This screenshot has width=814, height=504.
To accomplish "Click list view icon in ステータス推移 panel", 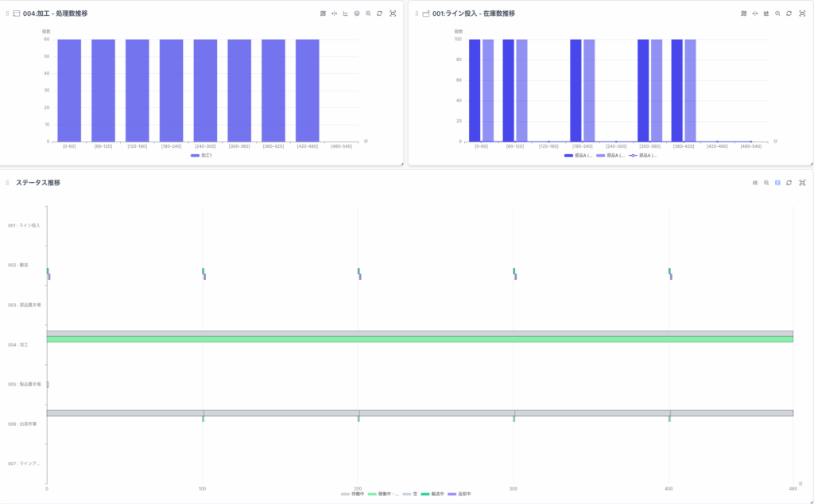I will point(755,183).
